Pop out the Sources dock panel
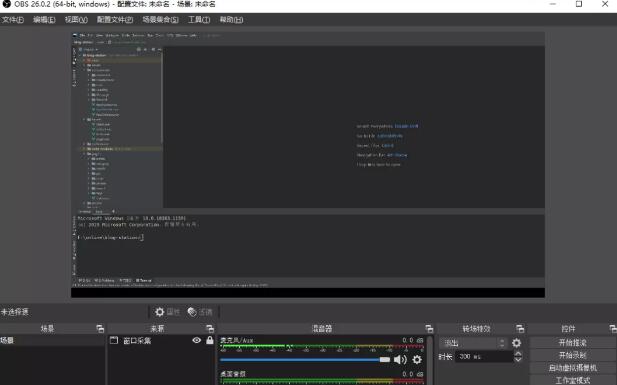This screenshot has width=617, height=385. click(210, 328)
